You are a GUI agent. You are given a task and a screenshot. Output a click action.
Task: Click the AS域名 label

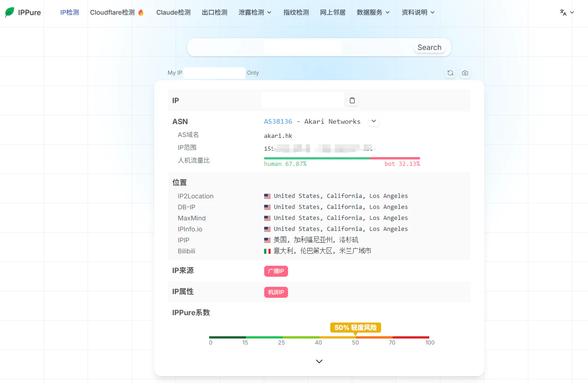189,135
